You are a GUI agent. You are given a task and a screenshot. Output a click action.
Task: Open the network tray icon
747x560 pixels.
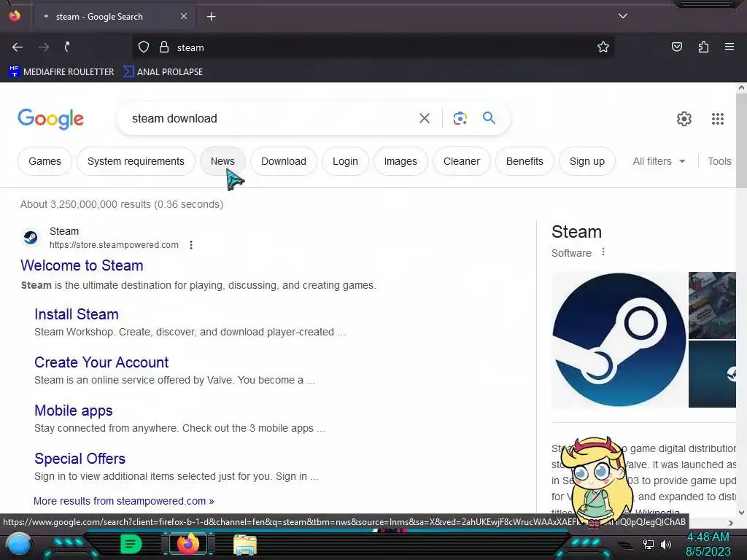(x=649, y=544)
